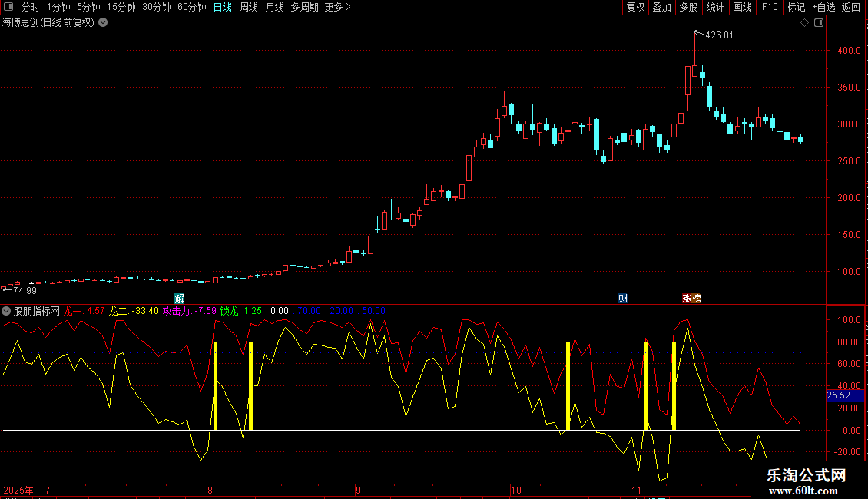Open the 统计 statistics tool
Image resolution: width=868 pixels, height=499 pixels.
pos(714,7)
